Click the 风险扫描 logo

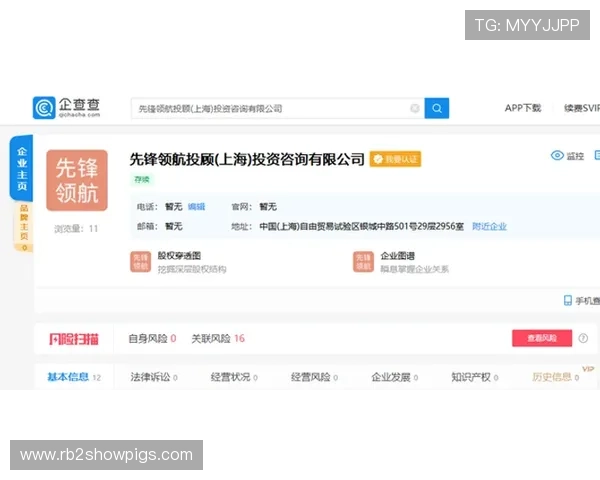click(x=74, y=339)
